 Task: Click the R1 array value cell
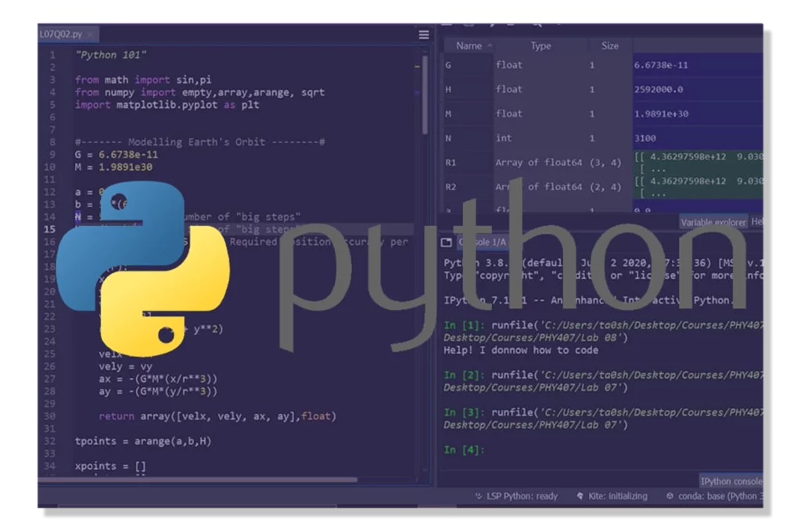698,163
